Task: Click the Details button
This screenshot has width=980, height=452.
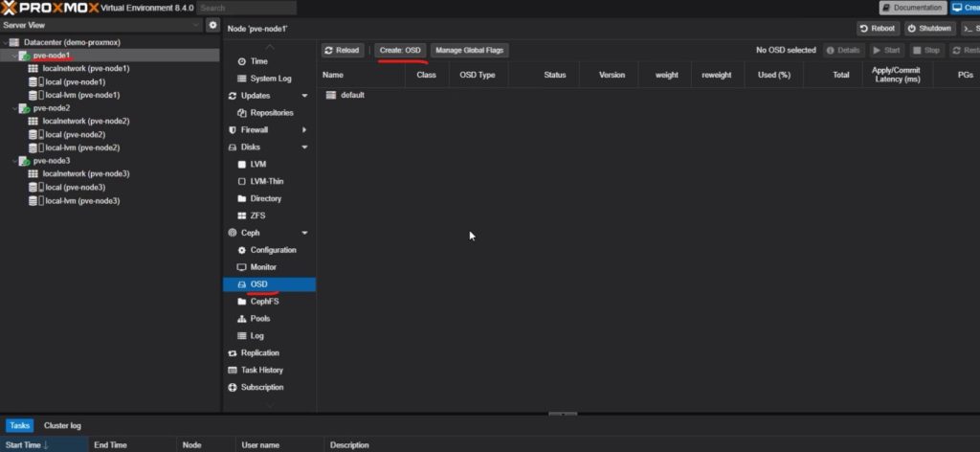Action: (x=844, y=50)
